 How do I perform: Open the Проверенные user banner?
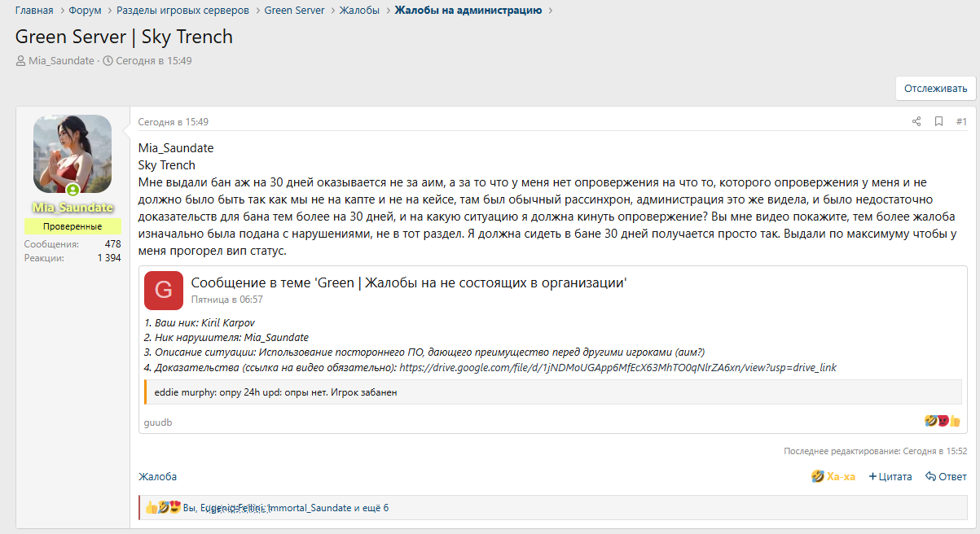[x=73, y=226]
